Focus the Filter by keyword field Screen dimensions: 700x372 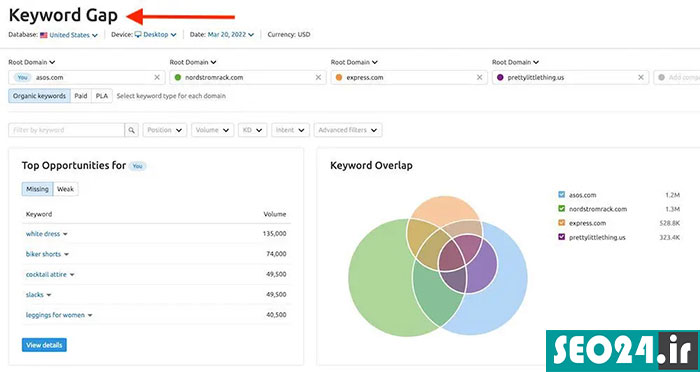tap(67, 130)
